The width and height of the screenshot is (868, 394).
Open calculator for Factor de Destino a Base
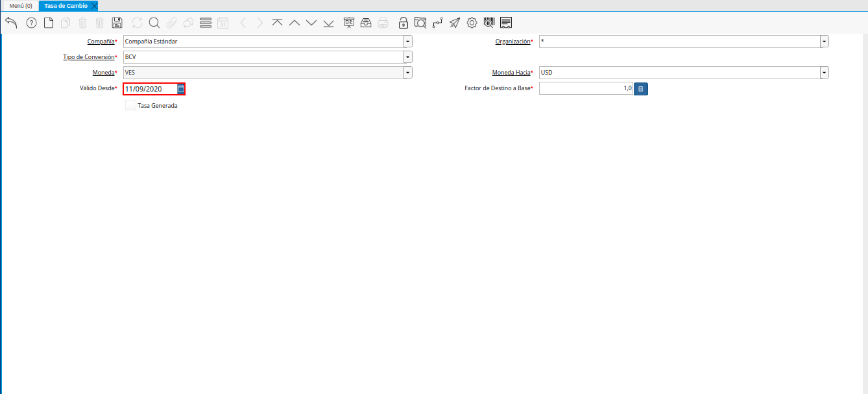(x=640, y=89)
